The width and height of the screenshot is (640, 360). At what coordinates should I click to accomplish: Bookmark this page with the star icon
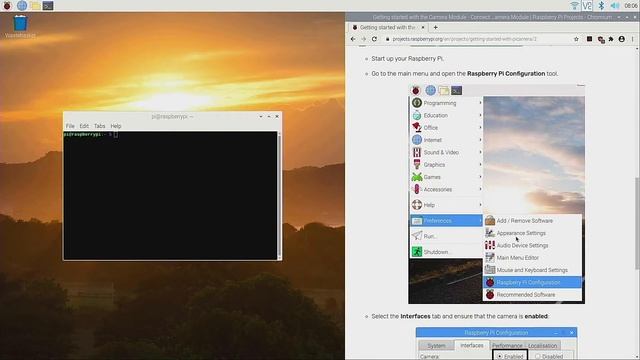pyautogui.click(x=576, y=39)
